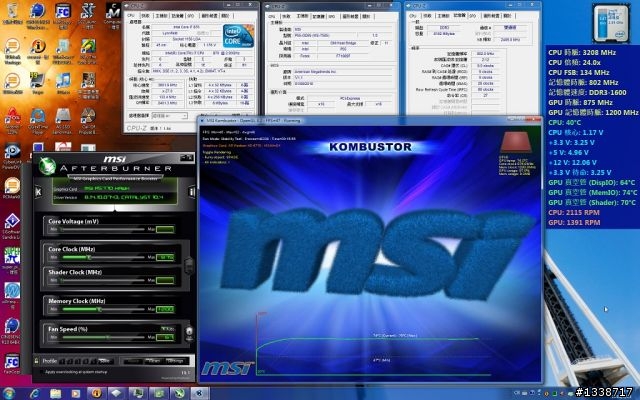Click the Core Clock slider handle

pyautogui.click(x=89, y=257)
